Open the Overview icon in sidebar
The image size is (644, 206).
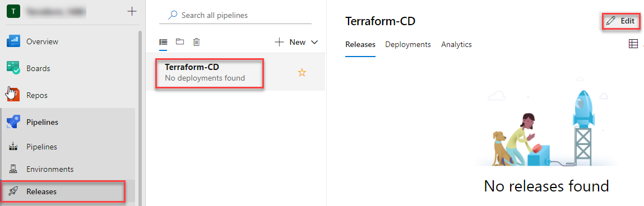click(13, 41)
